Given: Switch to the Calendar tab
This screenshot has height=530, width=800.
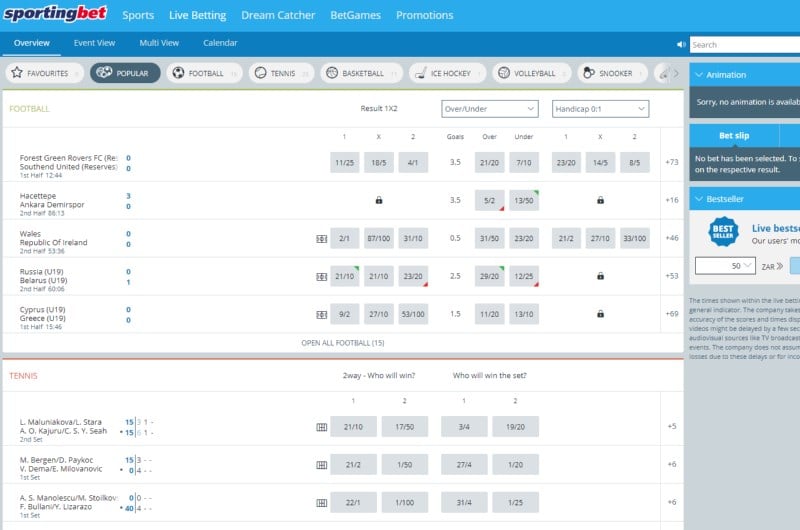Looking at the screenshot, I should tap(220, 43).
